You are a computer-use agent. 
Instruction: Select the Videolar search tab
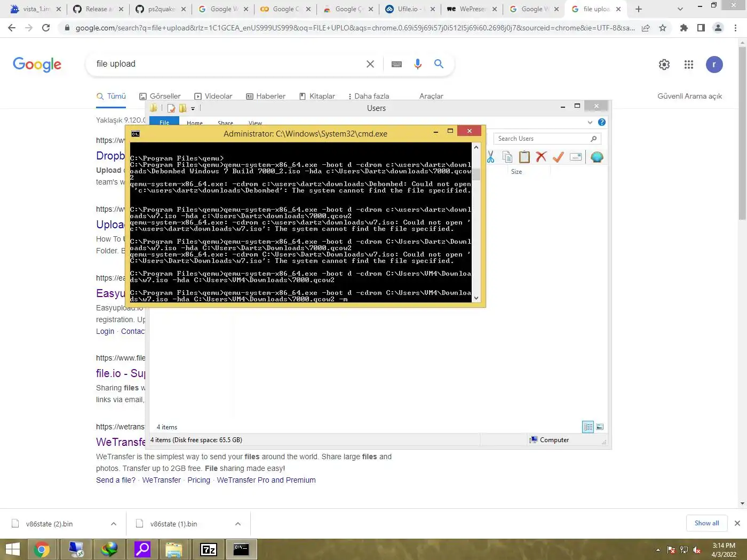point(213,96)
